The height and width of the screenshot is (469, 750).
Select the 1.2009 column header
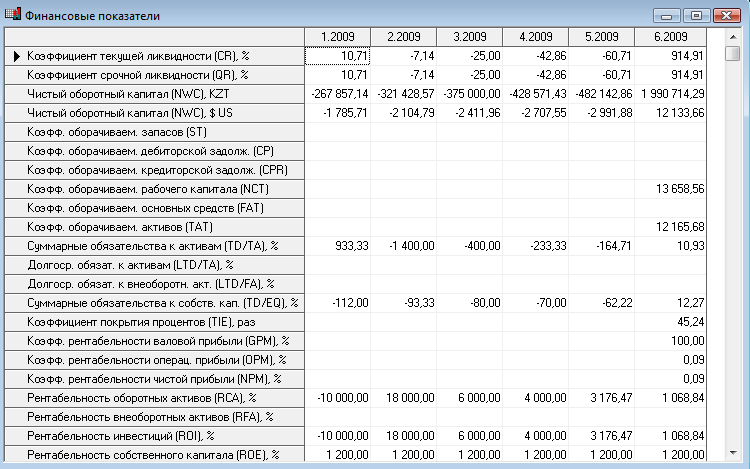(337, 37)
